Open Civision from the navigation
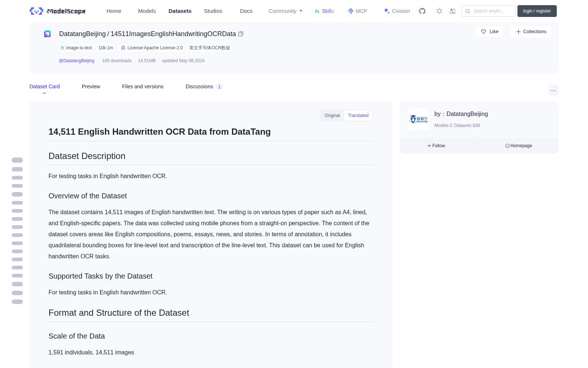 tap(397, 11)
